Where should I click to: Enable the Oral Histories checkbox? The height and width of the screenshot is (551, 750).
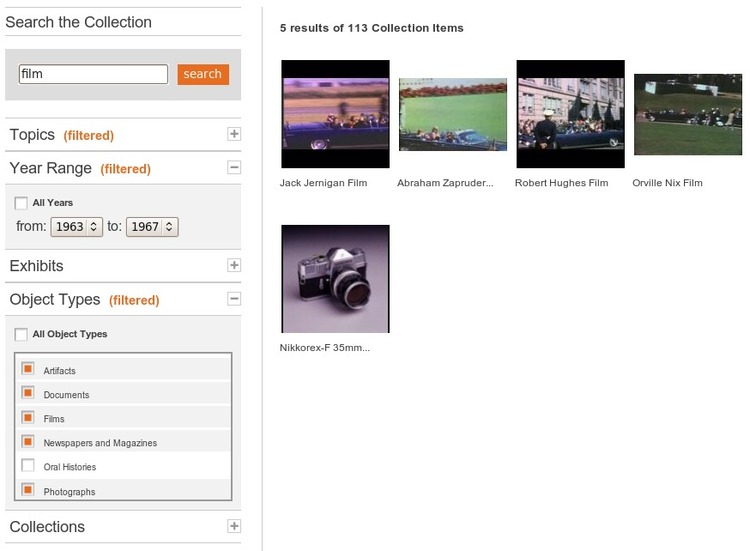[28, 465]
